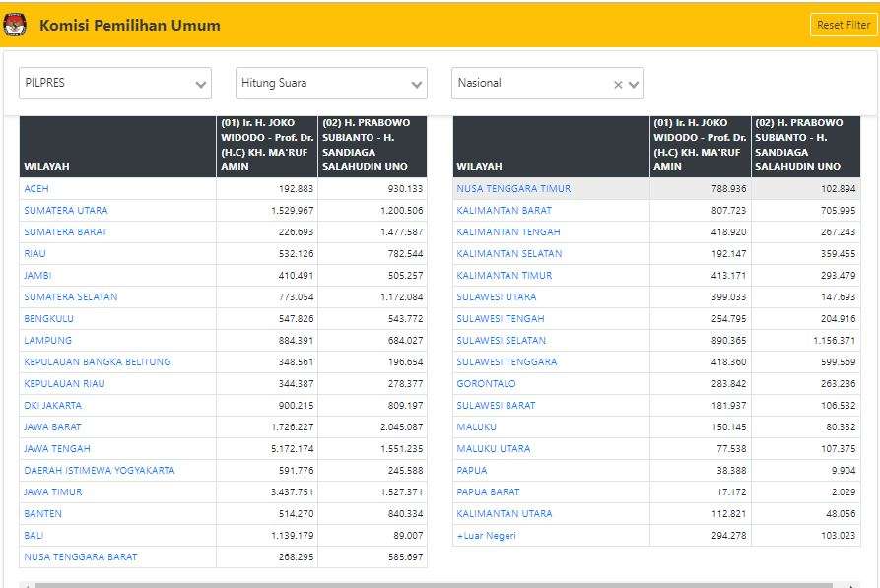This screenshot has height=588, width=880.
Task: Select the value 294.278 for Luar Negeri
Action: pos(729,535)
